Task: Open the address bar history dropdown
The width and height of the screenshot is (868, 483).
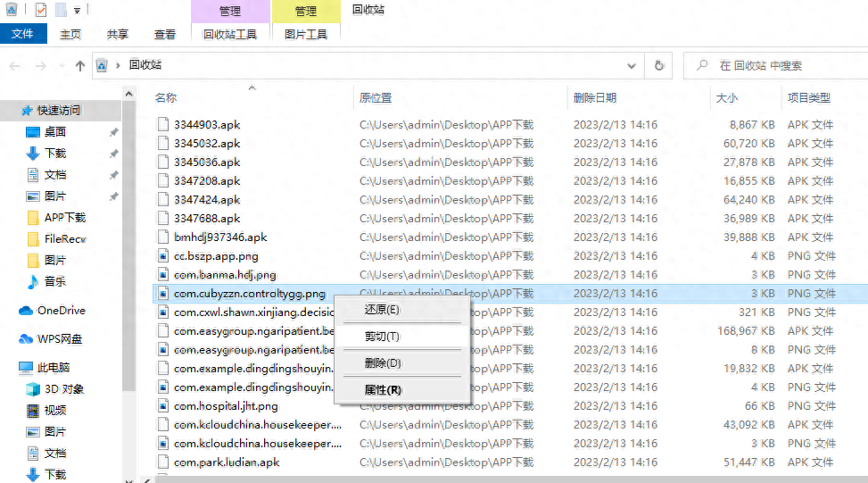Action: [x=631, y=66]
